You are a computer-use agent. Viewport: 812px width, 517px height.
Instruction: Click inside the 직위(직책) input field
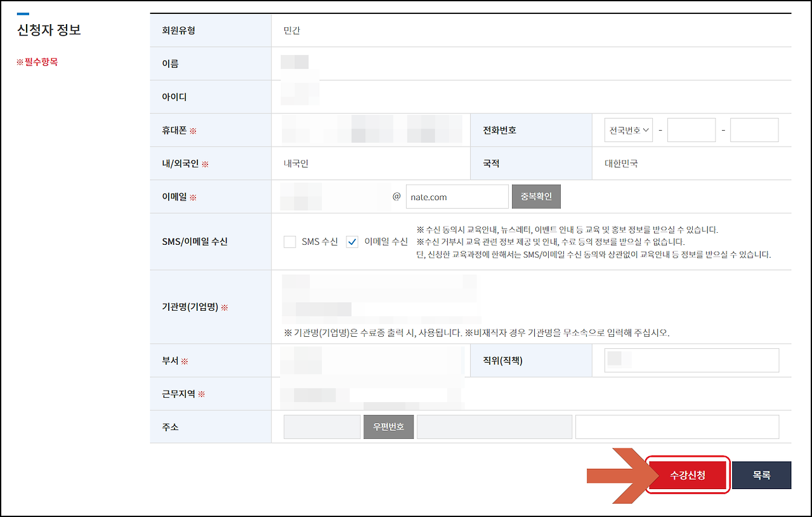691,360
